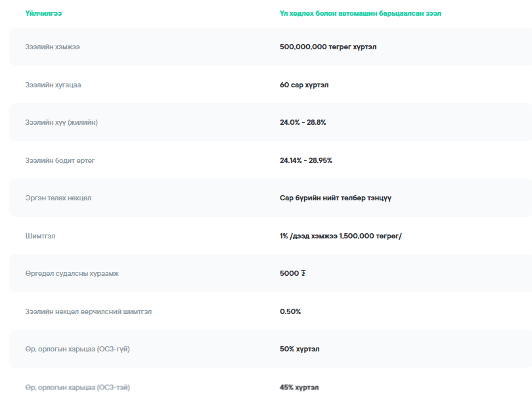532x402 pixels.
Task: Click the "60 сар хүртэл" value
Action: (x=304, y=85)
